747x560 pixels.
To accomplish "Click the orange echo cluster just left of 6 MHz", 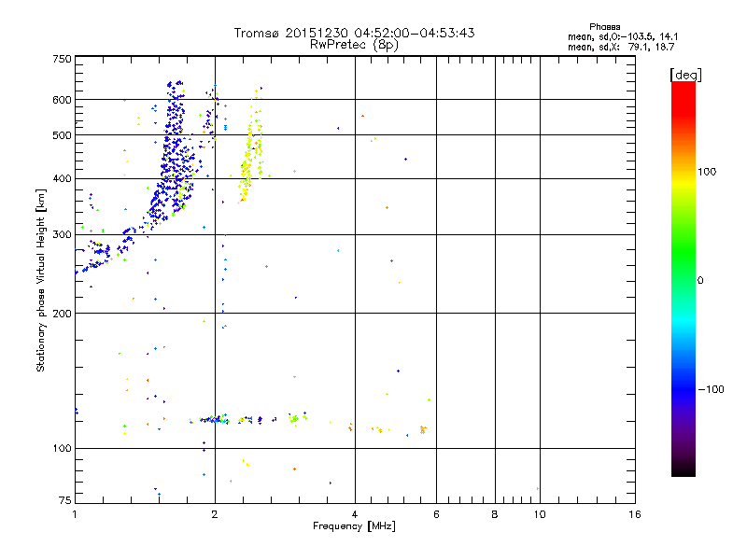I will tap(423, 429).
